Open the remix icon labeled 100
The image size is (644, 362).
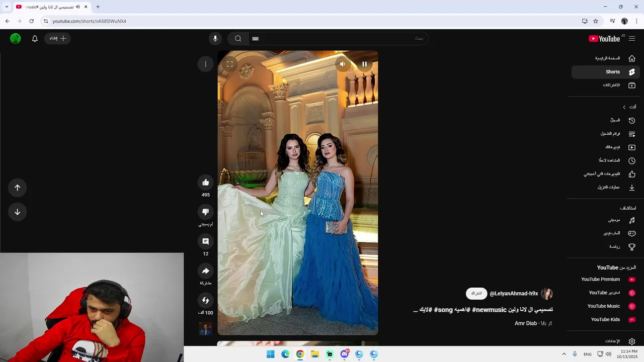point(205,300)
